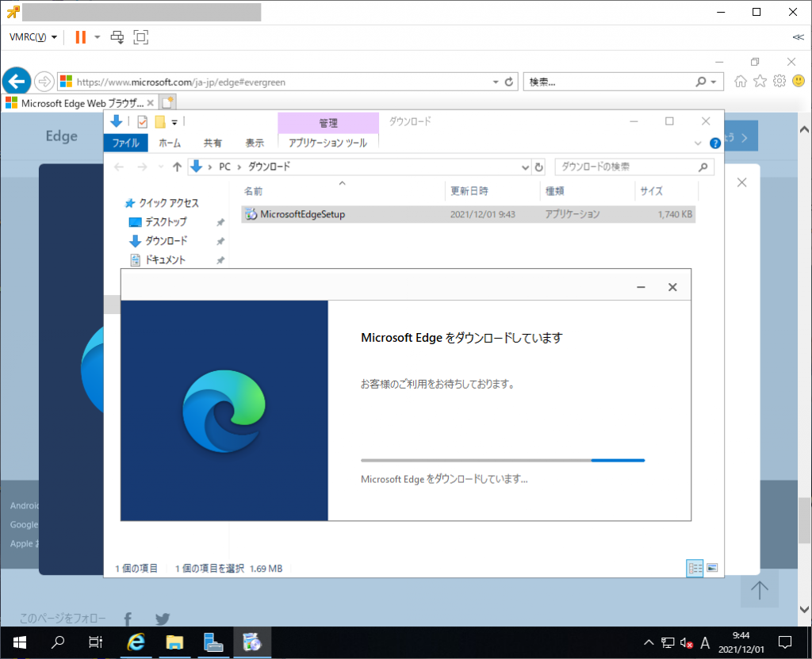The image size is (812, 659).
Task: Click PC in the Explorer breadcrumb path
Action: tap(224, 167)
